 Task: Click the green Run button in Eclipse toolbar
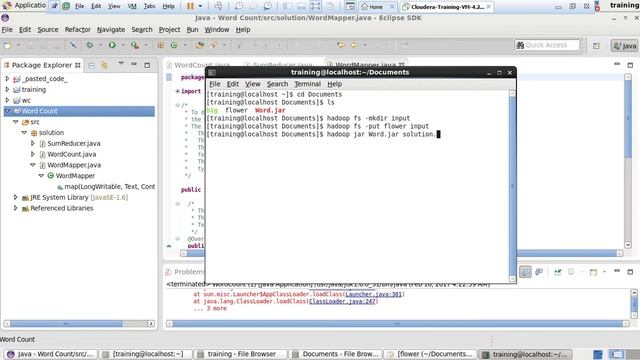(112, 45)
